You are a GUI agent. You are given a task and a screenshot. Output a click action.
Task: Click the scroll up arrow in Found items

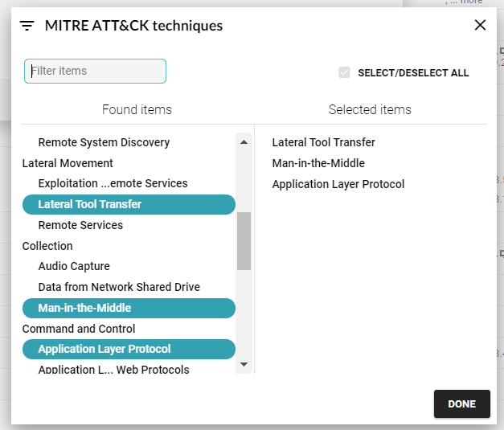point(244,142)
